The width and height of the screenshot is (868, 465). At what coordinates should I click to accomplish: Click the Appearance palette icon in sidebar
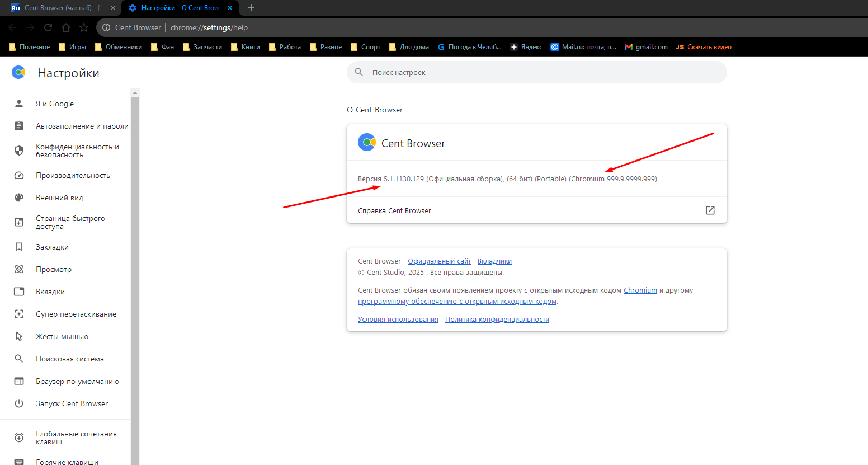[x=19, y=198]
